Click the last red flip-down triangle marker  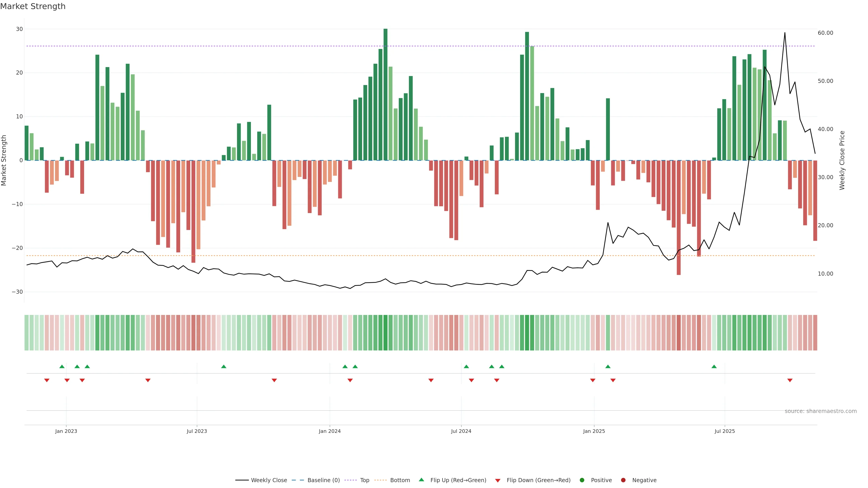[x=790, y=380]
